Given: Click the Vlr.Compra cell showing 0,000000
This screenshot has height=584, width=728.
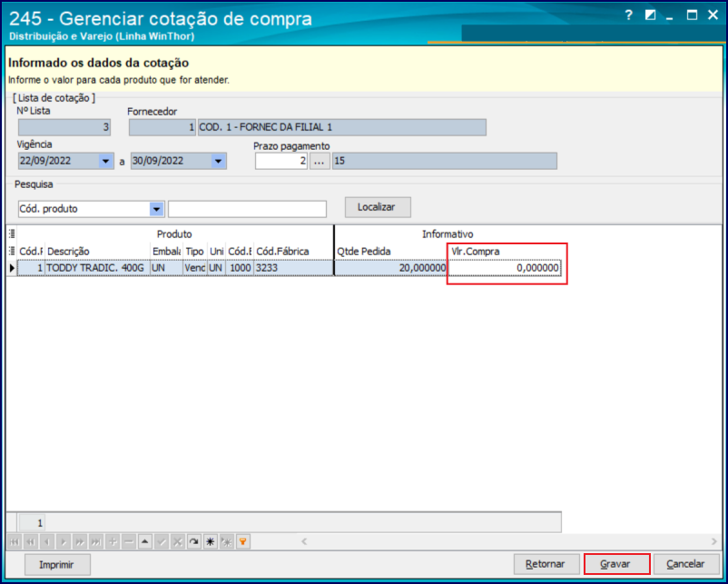Looking at the screenshot, I should [504, 268].
